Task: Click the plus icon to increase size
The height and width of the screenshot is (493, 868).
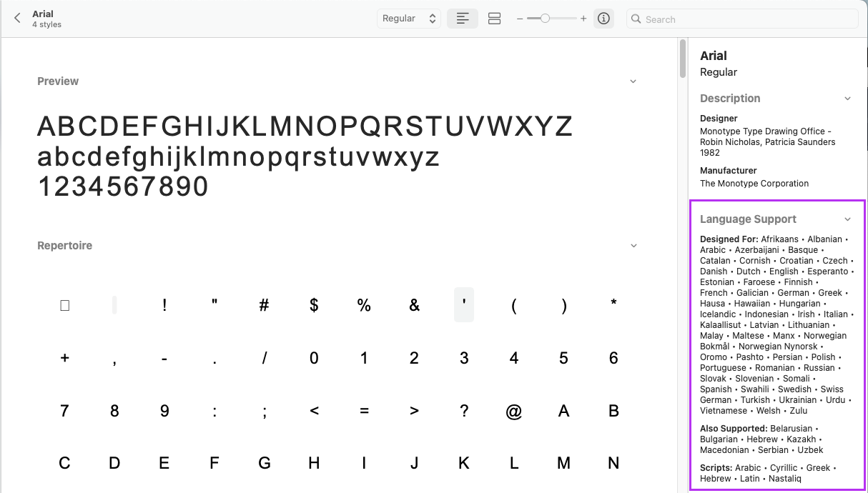Action: (583, 19)
